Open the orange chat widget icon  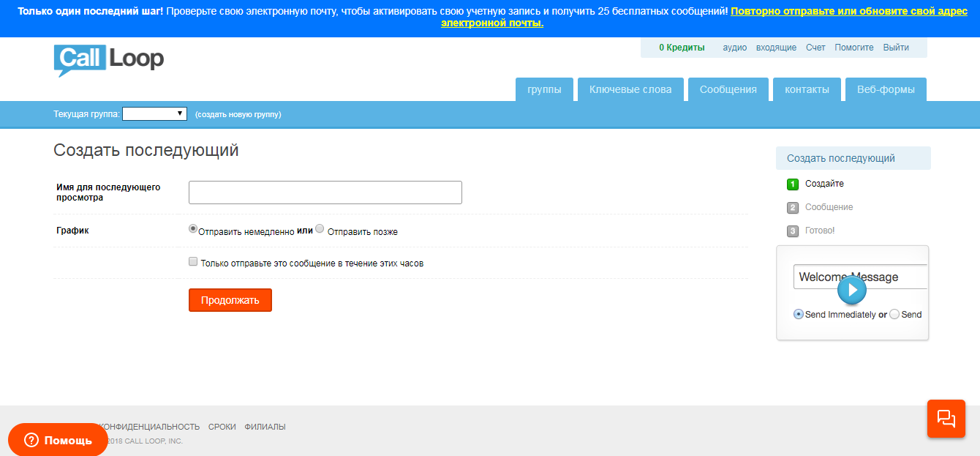[x=946, y=419]
